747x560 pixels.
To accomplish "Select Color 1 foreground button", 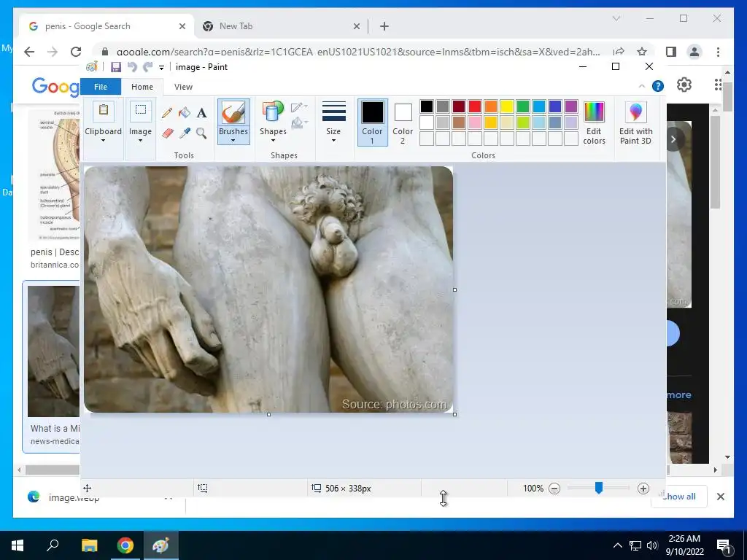I will point(372,122).
